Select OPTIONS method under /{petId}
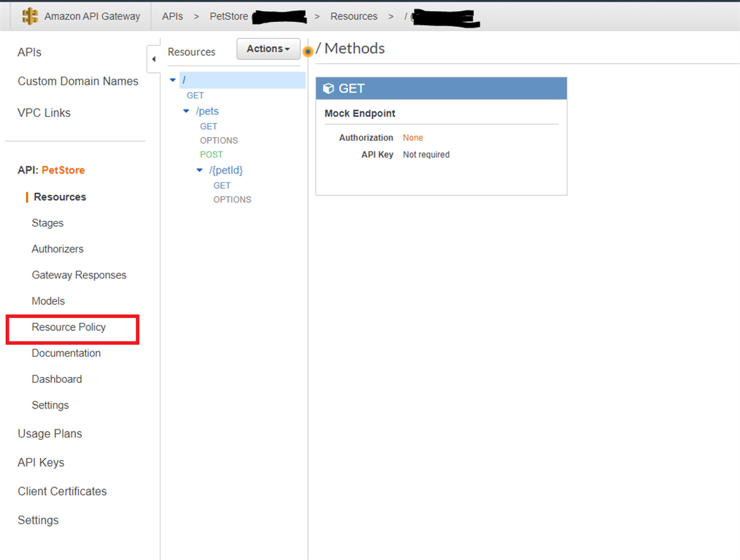Viewport: 740px width, 560px height. 232,199
